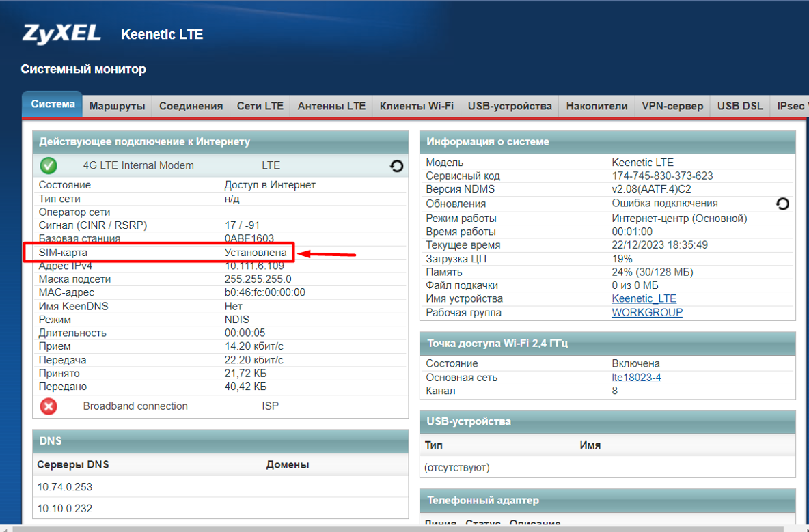
Task: Click the refresh icon next to Обновления
Action: tap(782, 204)
